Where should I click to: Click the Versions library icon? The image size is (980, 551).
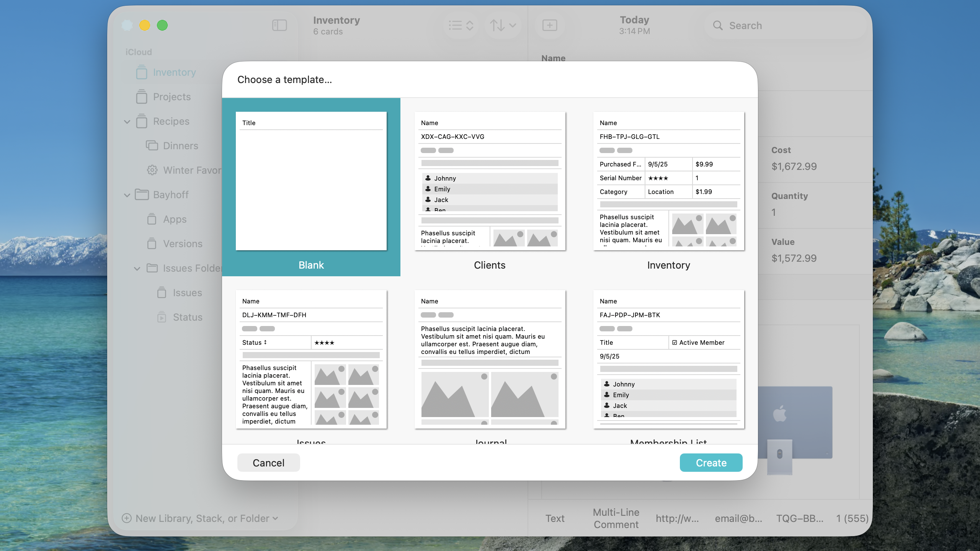click(151, 244)
